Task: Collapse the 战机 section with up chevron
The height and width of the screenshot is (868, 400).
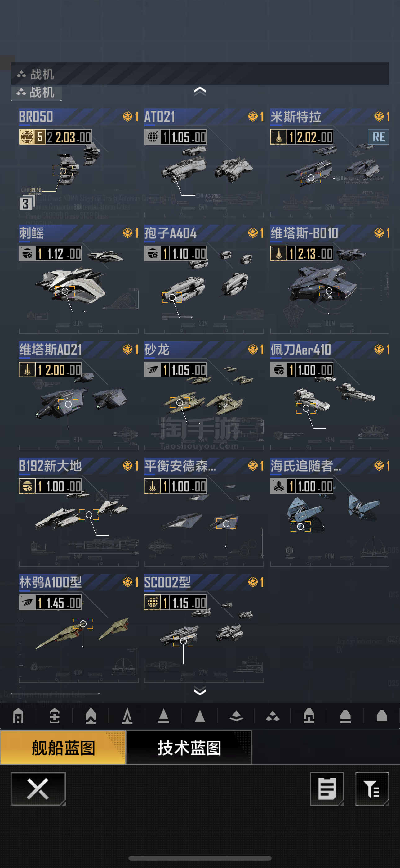Action: (x=200, y=91)
